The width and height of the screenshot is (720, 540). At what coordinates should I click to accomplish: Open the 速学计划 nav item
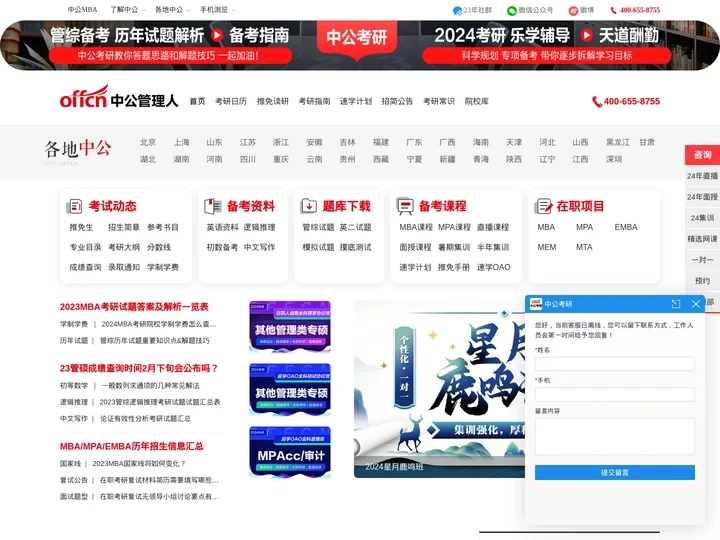[356, 101]
